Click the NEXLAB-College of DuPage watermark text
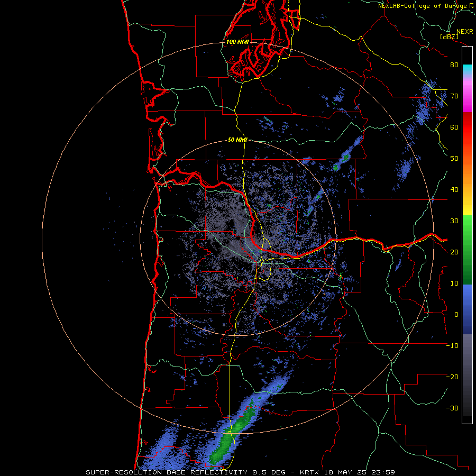This screenshot has width=476, height=476. pyautogui.click(x=425, y=6)
